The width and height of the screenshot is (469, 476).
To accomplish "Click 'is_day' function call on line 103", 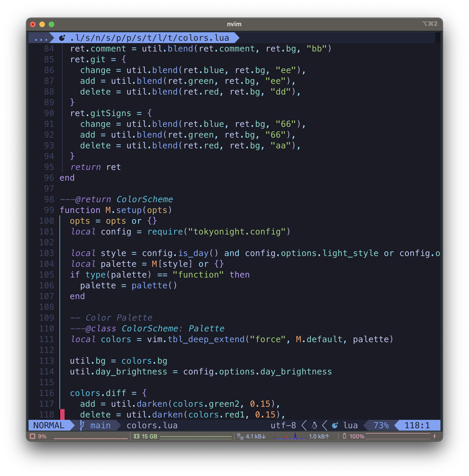I will (193, 253).
